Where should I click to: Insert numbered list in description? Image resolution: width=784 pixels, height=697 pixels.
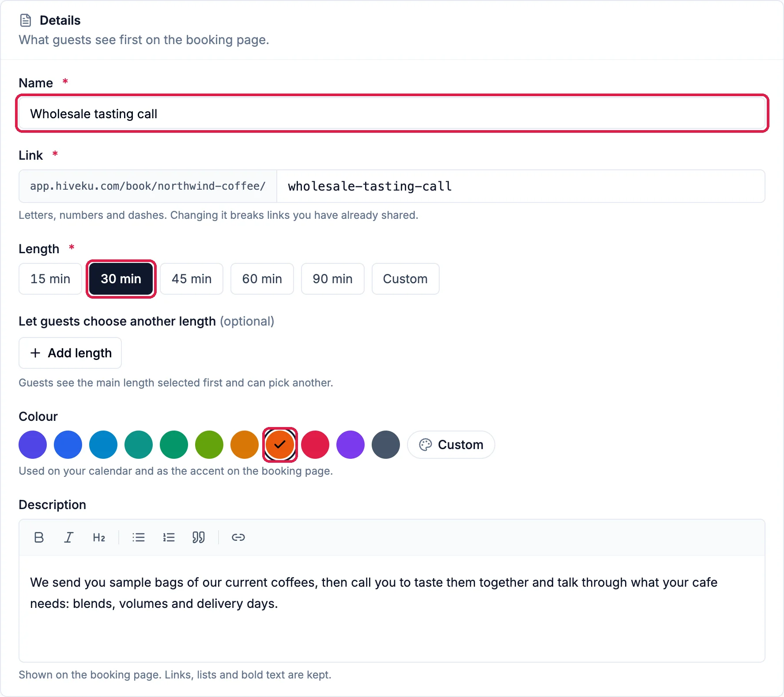(x=169, y=537)
